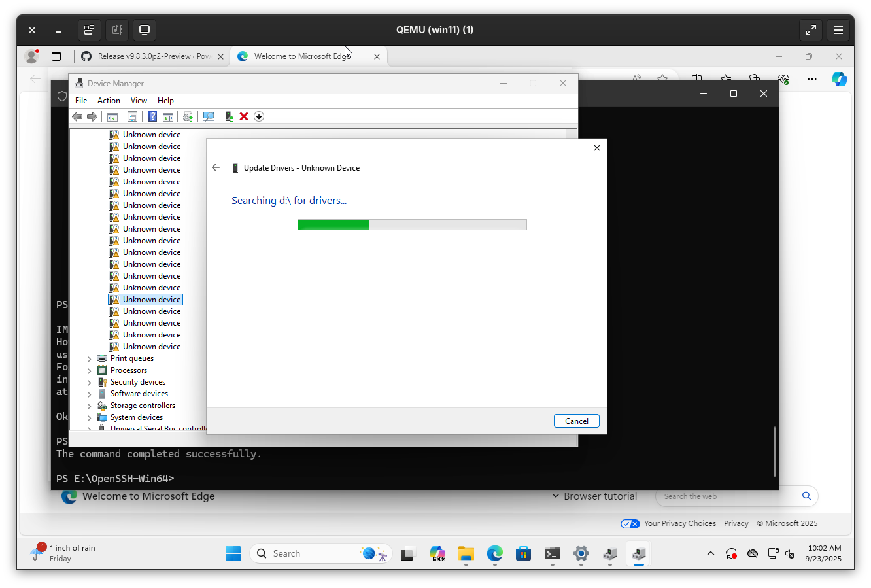Expand the Print queues category
Screen dimensions: 871x588
click(90, 359)
